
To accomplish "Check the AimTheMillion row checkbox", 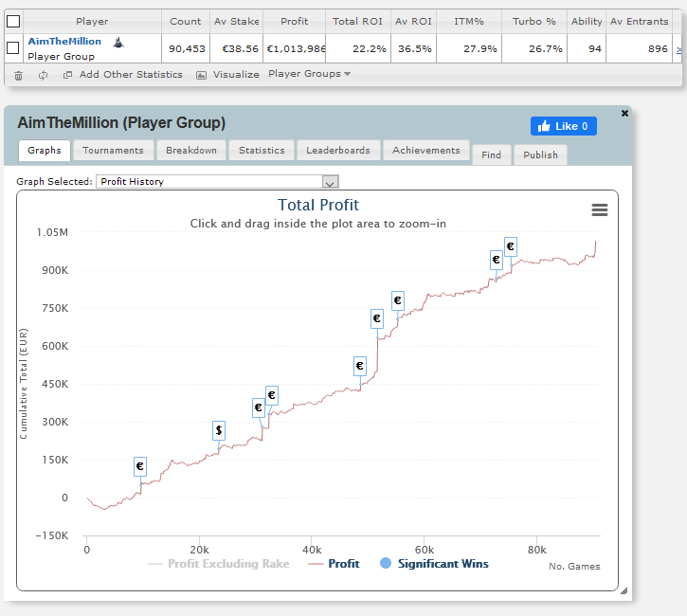I will (x=13, y=47).
